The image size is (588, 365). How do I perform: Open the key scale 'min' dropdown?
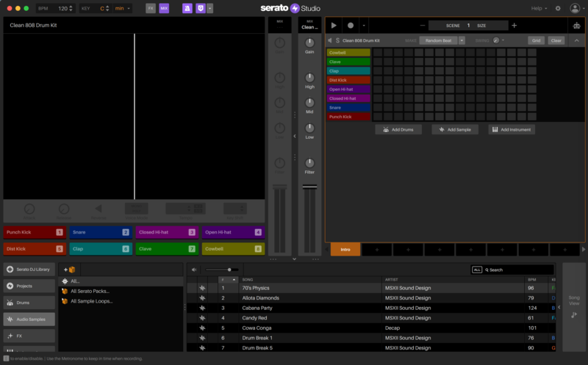tap(123, 8)
